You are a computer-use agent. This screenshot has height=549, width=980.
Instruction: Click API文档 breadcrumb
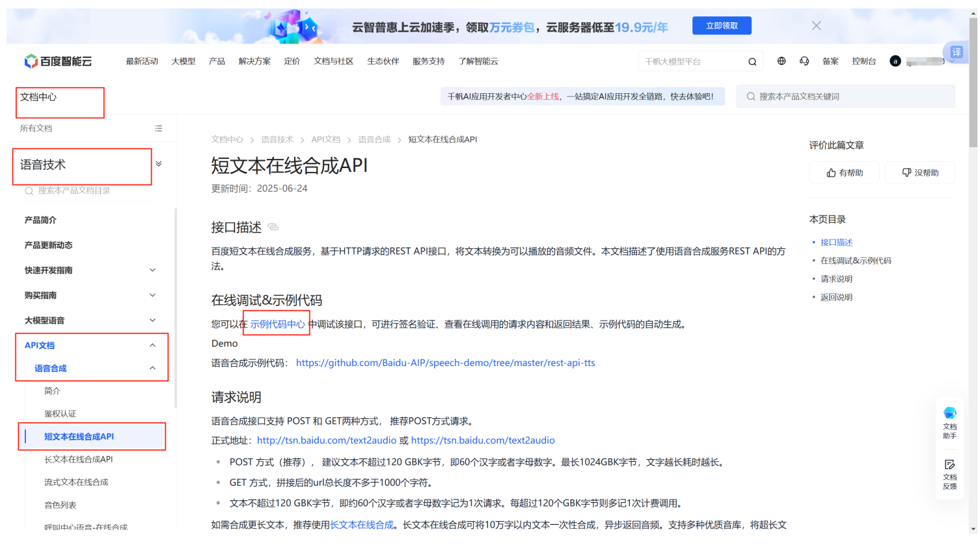[326, 139]
